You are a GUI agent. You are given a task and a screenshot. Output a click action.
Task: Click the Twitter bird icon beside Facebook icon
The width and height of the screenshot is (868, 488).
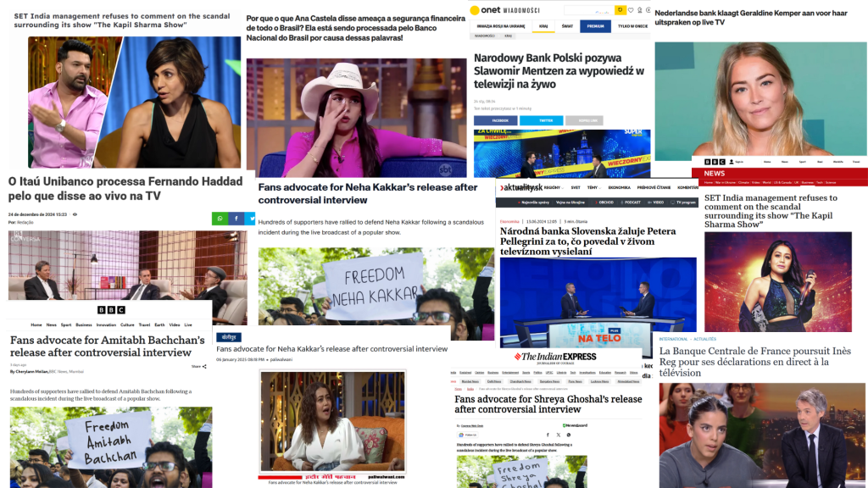coord(251,219)
